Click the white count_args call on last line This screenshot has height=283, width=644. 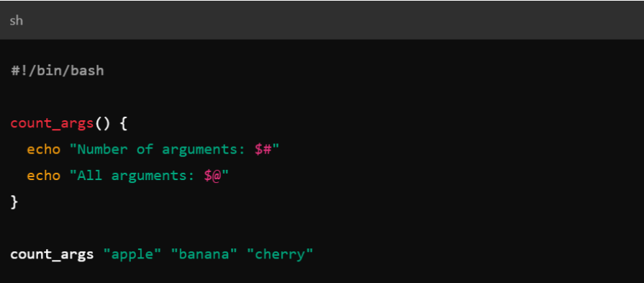point(52,255)
